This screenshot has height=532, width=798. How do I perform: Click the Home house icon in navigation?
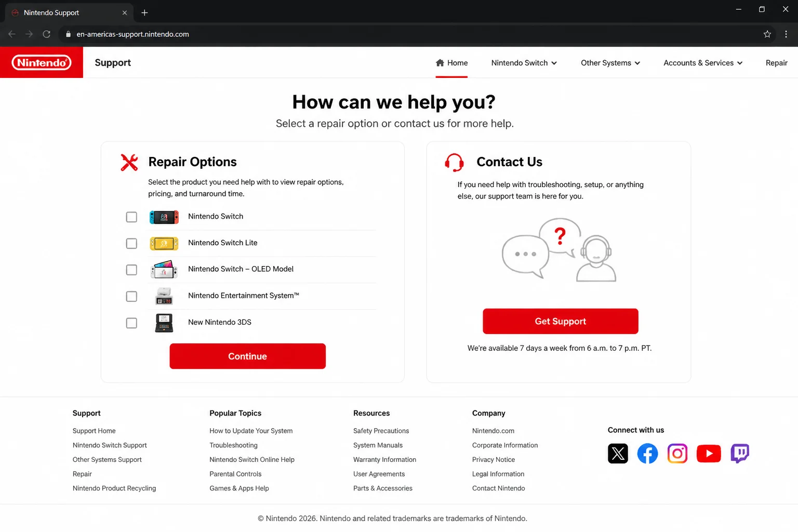tap(440, 63)
